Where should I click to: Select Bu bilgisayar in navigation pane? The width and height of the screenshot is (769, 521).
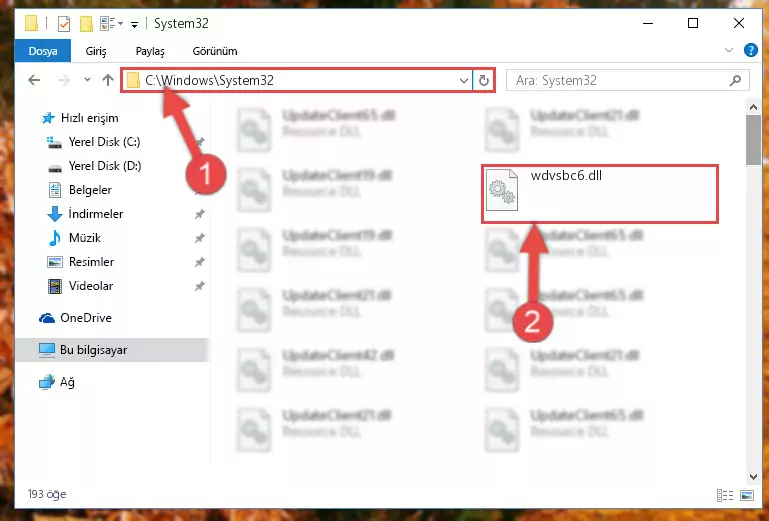112,350
